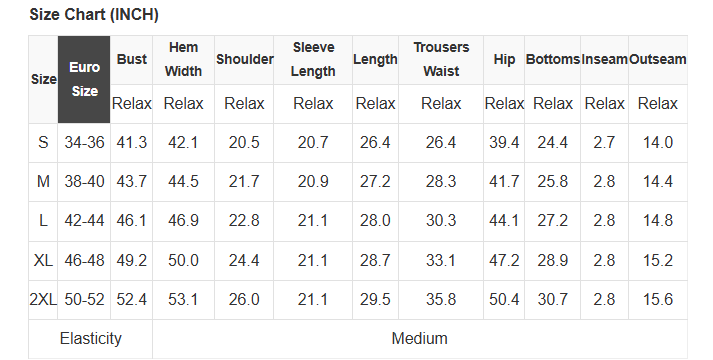Click the Outseam column header
The image size is (713, 360).
(658, 60)
